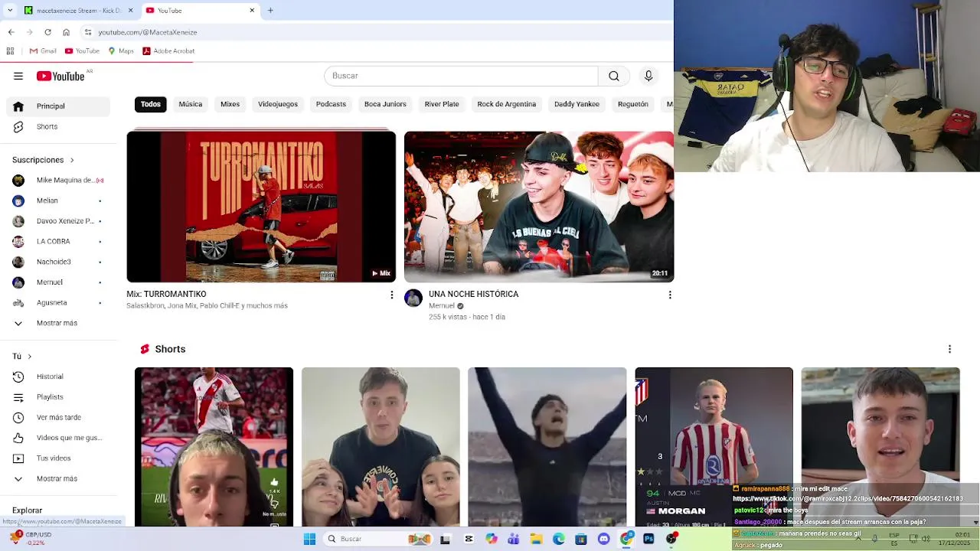Select the Rock de Argentina chip
This screenshot has height=551, width=980.
(x=506, y=104)
